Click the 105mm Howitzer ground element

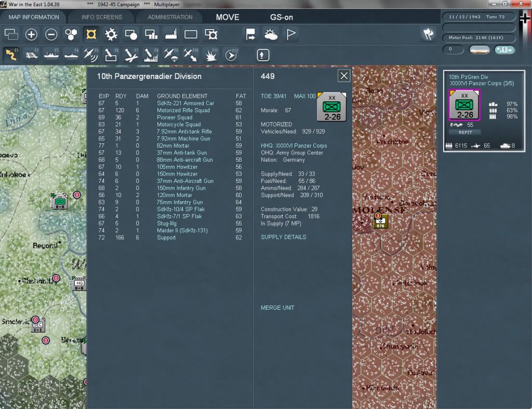click(x=177, y=167)
